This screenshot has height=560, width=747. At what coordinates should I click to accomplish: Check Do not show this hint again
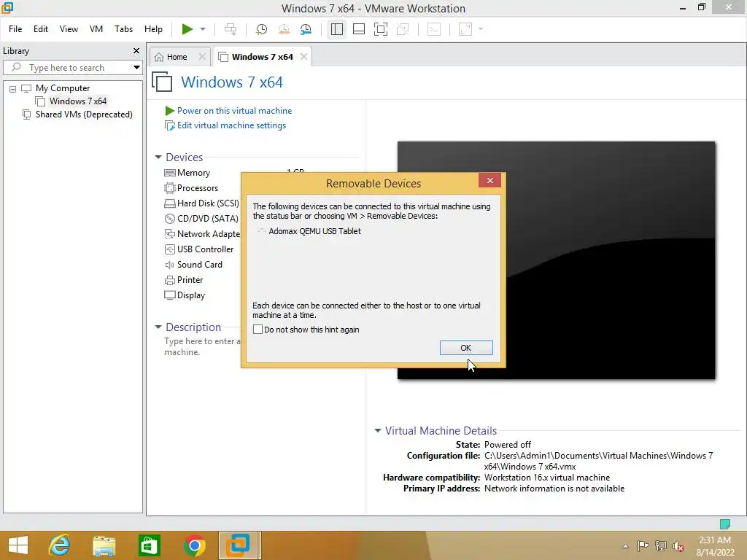tap(258, 330)
